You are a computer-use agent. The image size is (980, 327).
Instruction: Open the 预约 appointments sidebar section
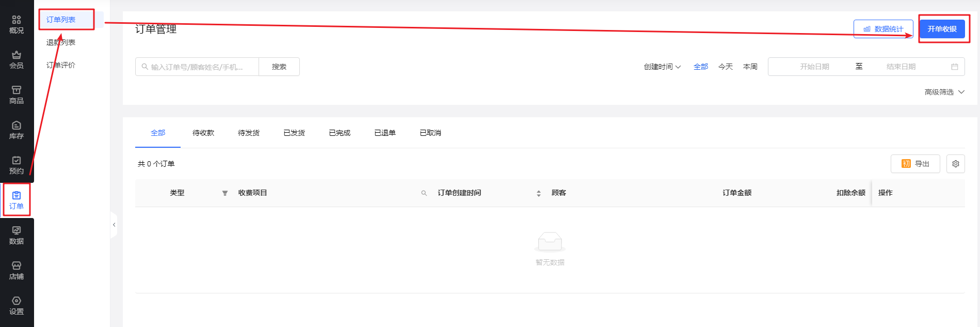point(17,165)
